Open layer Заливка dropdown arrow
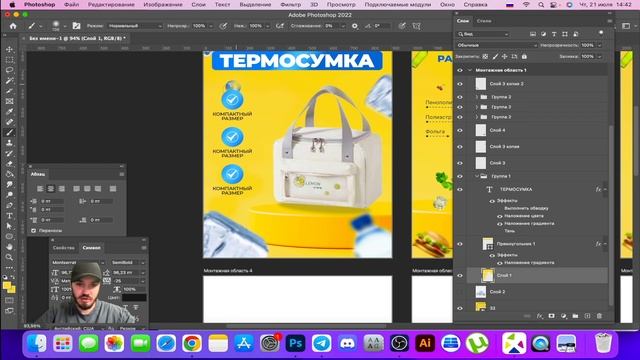 click(600, 57)
